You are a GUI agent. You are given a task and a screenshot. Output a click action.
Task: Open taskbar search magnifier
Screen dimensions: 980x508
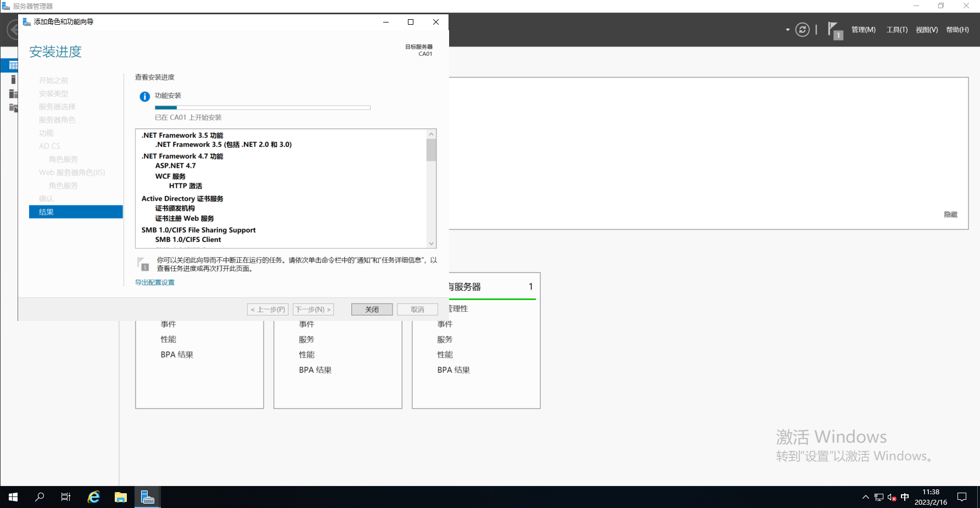click(40, 497)
